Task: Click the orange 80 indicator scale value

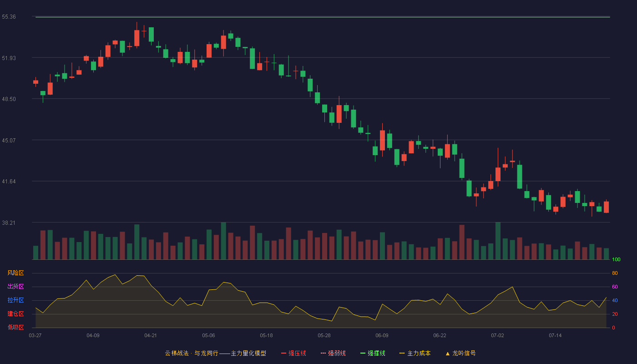Action: [615, 273]
